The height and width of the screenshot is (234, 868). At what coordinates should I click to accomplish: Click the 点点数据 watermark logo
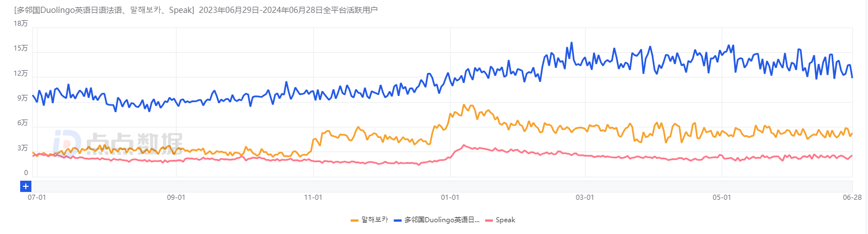(x=118, y=143)
